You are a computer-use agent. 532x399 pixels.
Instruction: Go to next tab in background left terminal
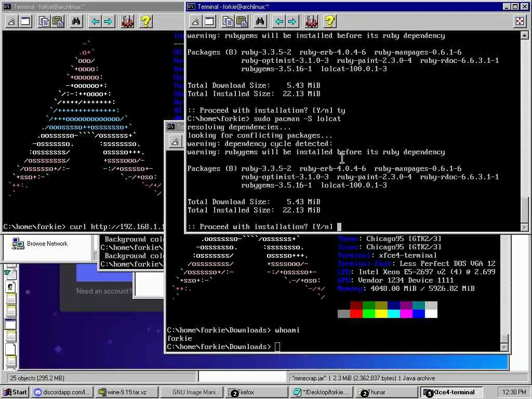click(x=108, y=22)
